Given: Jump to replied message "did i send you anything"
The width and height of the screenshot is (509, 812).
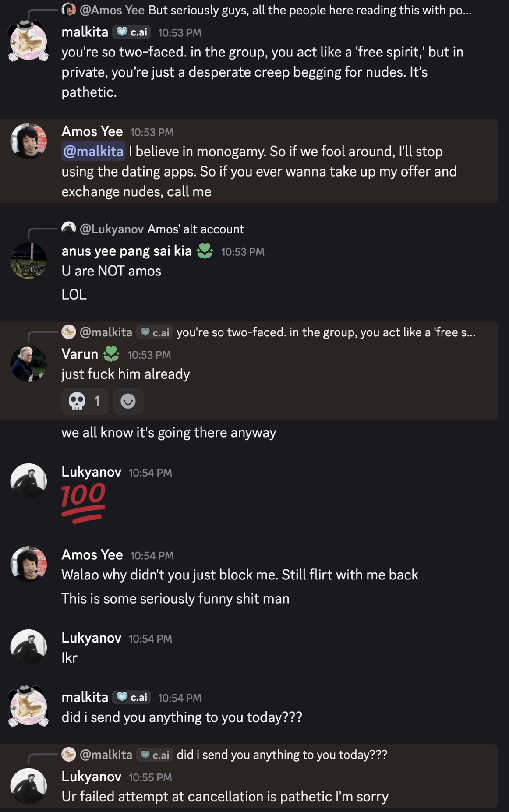Looking at the screenshot, I should [282, 755].
